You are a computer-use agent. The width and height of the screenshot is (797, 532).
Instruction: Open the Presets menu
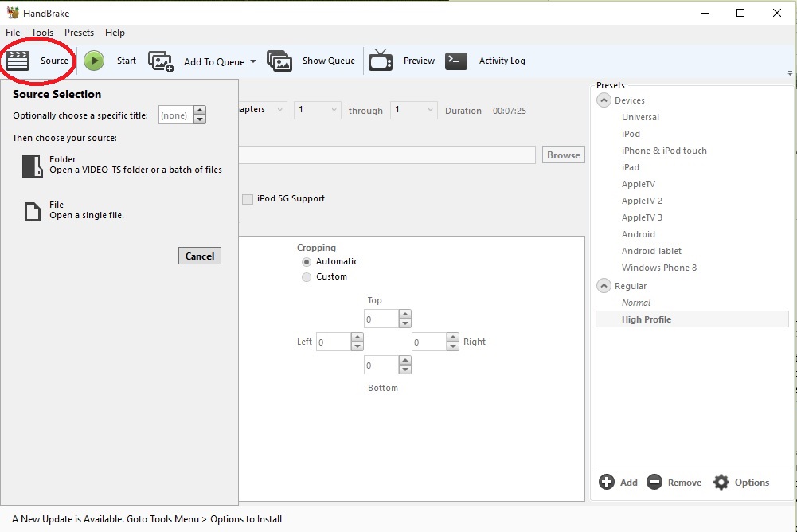pyautogui.click(x=79, y=33)
